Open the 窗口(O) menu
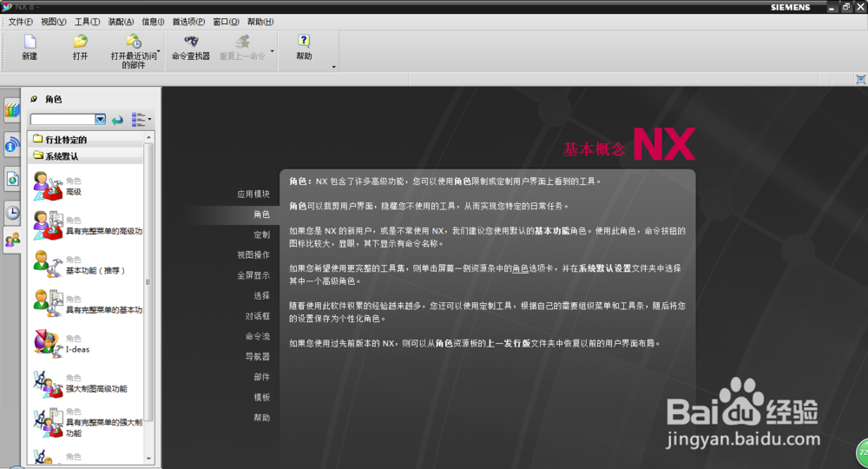 (226, 22)
